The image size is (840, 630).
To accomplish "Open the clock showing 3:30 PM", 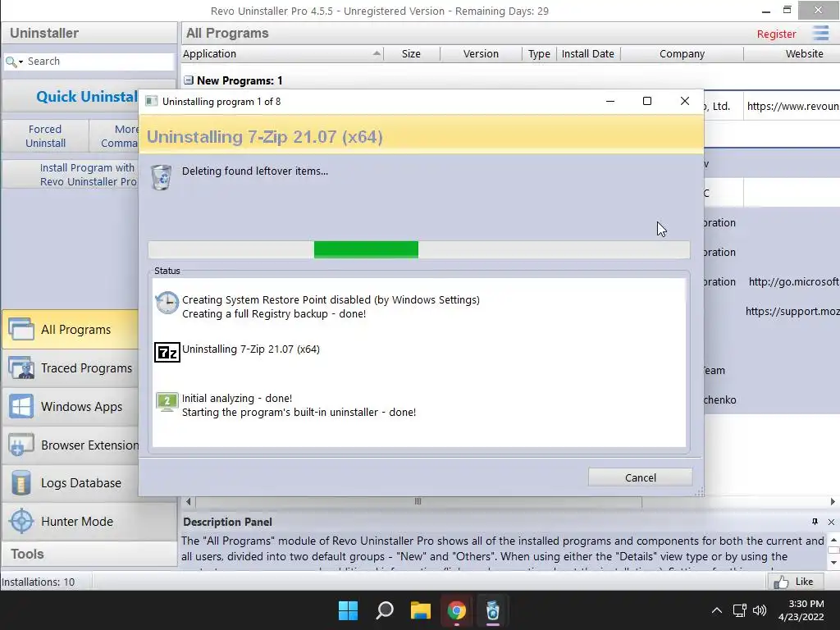I will pos(801,610).
